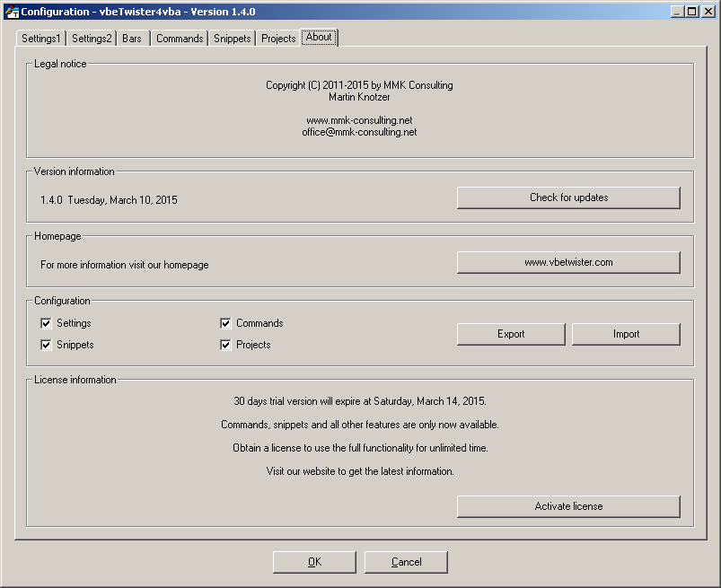The height and width of the screenshot is (588, 721).
Task: Open the Settings2 tab
Action: coord(92,39)
